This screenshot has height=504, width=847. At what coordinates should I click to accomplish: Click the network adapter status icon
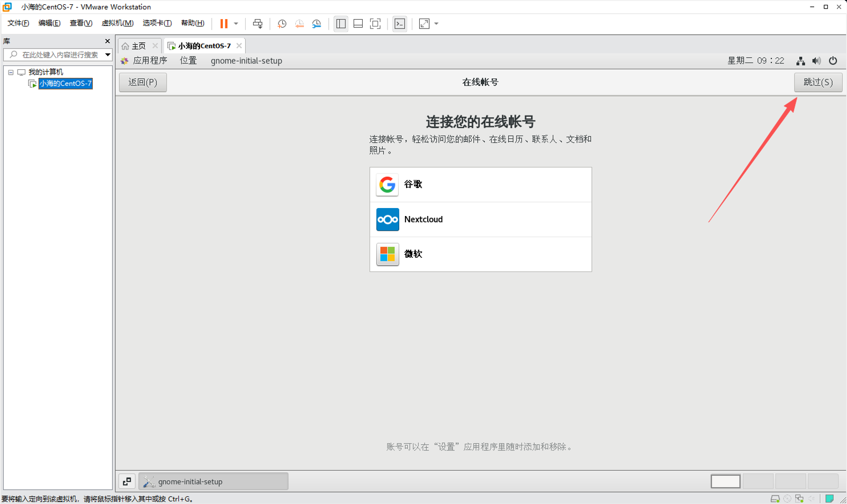(799, 499)
